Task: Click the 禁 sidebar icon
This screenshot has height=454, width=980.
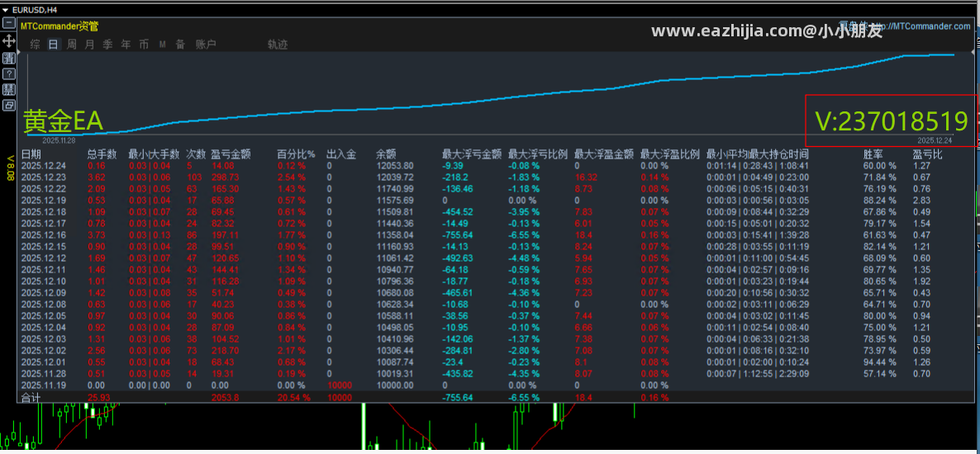Action: [9, 89]
